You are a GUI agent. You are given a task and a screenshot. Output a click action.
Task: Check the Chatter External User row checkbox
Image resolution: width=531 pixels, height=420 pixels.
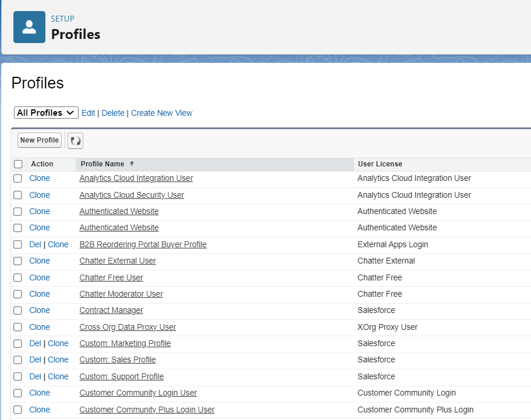coord(17,261)
